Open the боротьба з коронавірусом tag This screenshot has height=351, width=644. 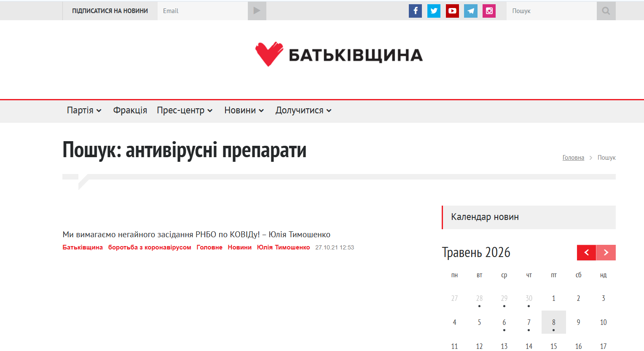click(150, 247)
